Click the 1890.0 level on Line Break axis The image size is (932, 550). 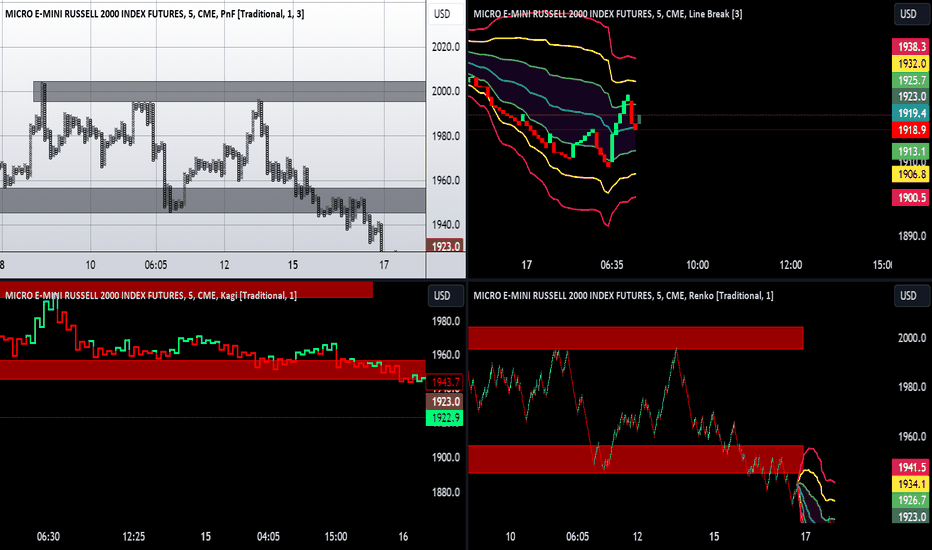pyautogui.click(x=912, y=236)
